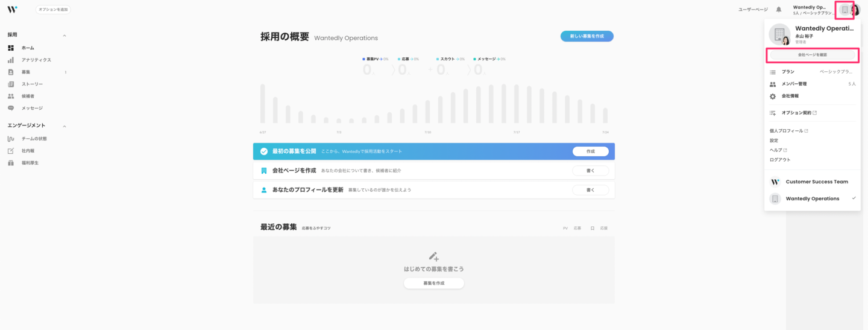Click スカウト legend item in chart
The image size is (868, 330).
pyautogui.click(x=450, y=59)
